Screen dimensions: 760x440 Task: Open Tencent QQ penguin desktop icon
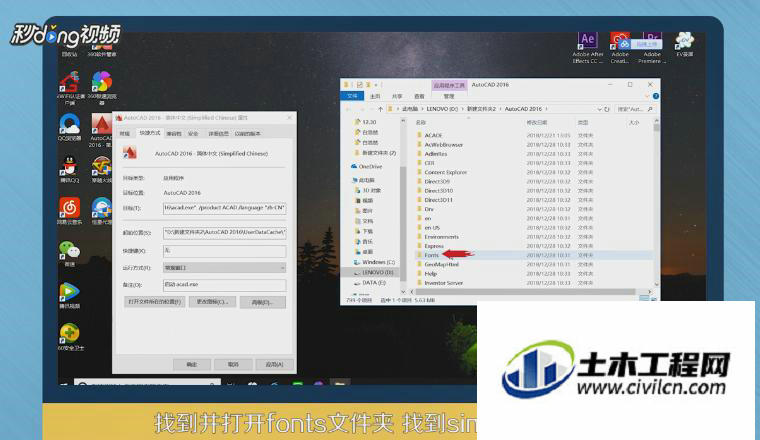coord(70,169)
